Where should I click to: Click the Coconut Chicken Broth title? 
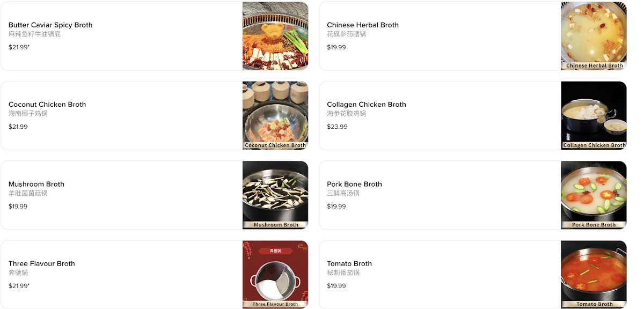(x=47, y=105)
